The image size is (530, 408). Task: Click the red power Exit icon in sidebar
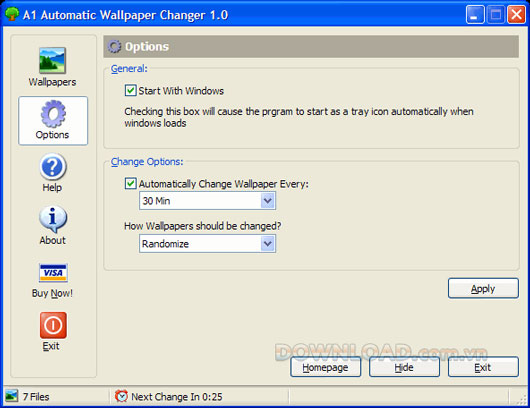tap(53, 325)
